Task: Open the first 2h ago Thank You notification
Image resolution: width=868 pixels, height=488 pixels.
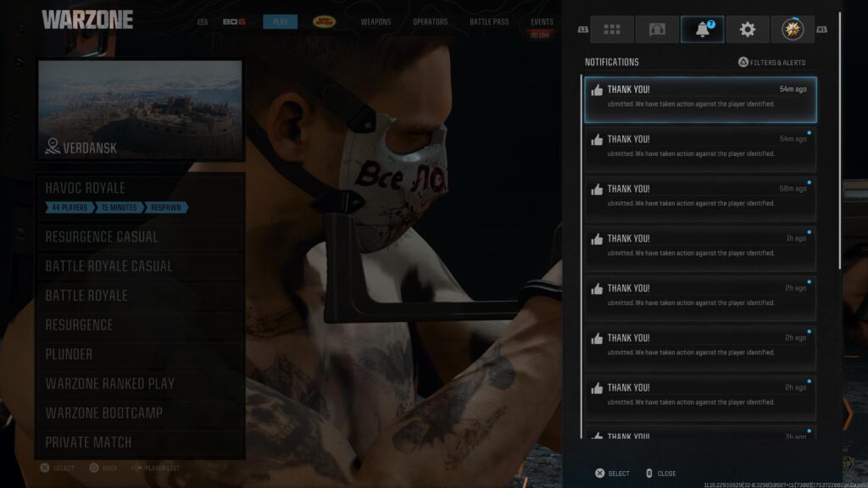Action: [700, 299]
